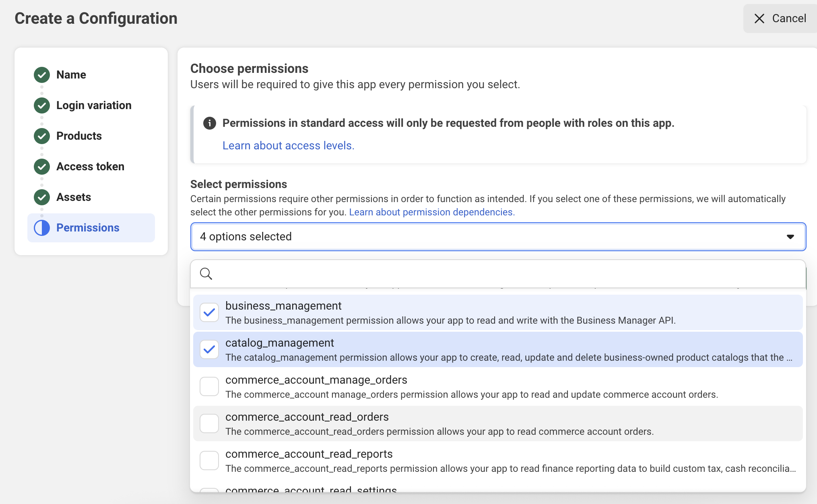Click the green checkmark icon beside Access token
The height and width of the screenshot is (504, 817).
(x=42, y=166)
